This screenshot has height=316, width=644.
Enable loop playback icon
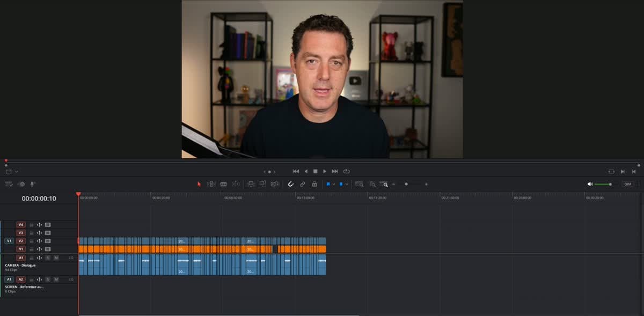347,171
